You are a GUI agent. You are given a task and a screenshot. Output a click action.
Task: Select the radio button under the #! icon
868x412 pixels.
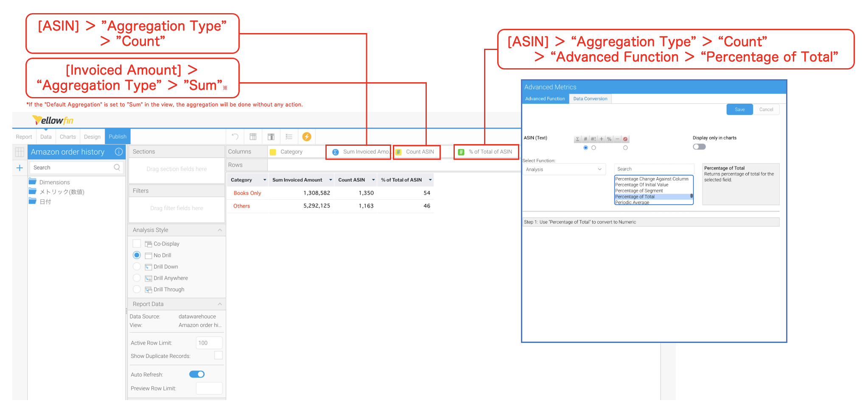pyautogui.click(x=594, y=148)
